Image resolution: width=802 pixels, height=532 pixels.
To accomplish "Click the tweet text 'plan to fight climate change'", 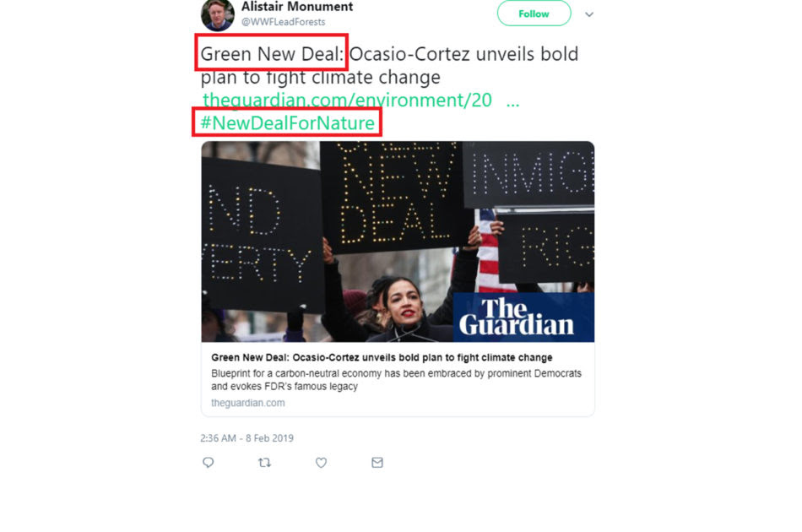I will tap(320, 77).
